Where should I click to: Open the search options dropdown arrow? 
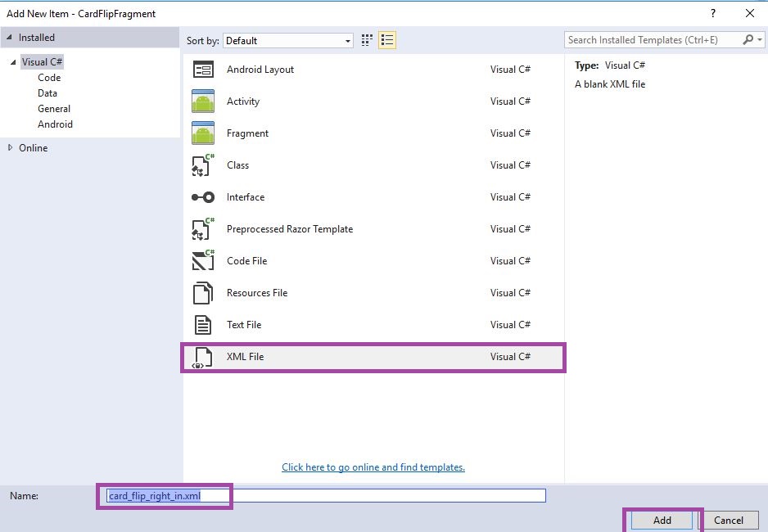pyautogui.click(x=760, y=40)
